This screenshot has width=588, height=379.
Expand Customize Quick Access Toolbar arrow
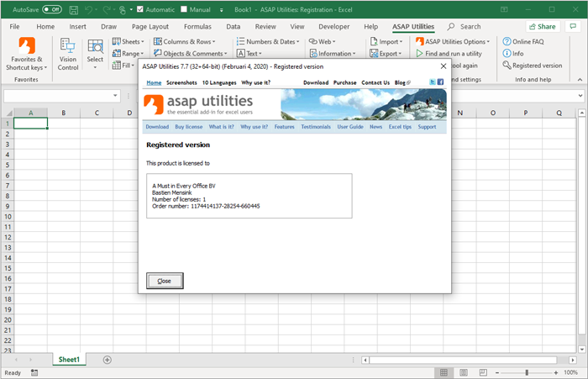click(x=221, y=10)
